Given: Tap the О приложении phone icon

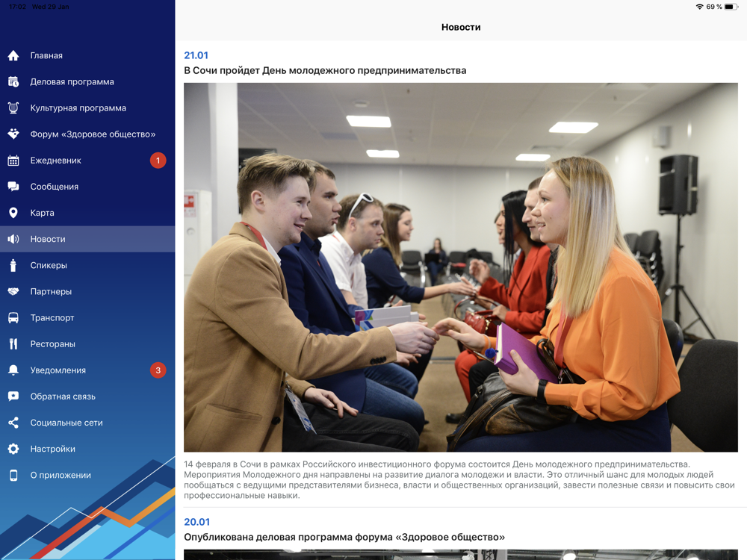Looking at the screenshot, I should 13,475.
